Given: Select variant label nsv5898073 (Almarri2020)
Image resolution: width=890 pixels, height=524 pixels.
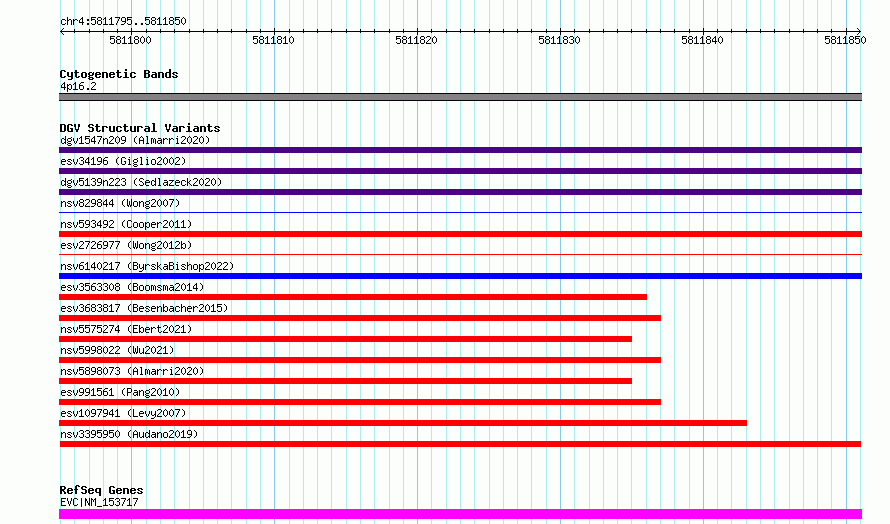Looking at the screenshot, I should point(132,371).
